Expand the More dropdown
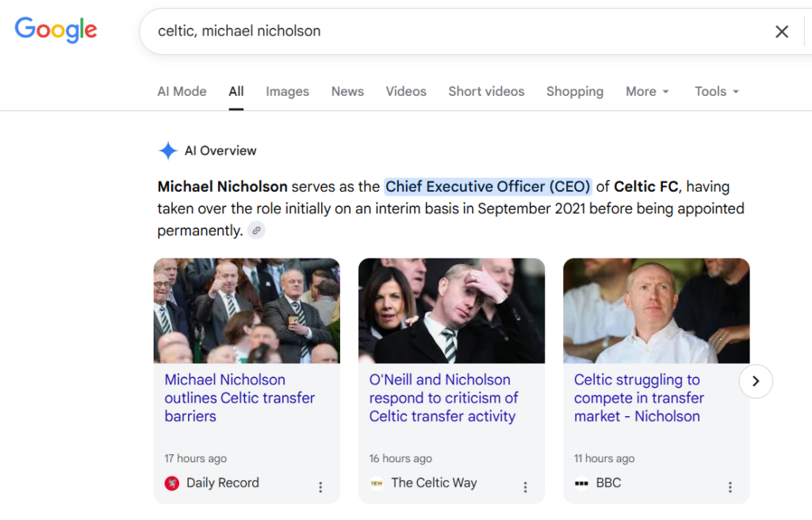The width and height of the screenshot is (812, 520). pyautogui.click(x=647, y=92)
